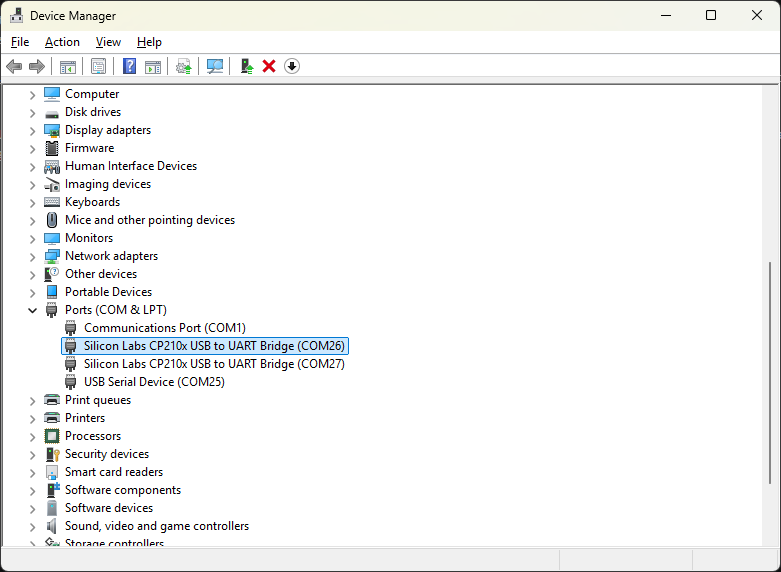Image resolution: width=781 pixels, height=572 pixels.
Task: Open the Help menu
Action: 149,42
